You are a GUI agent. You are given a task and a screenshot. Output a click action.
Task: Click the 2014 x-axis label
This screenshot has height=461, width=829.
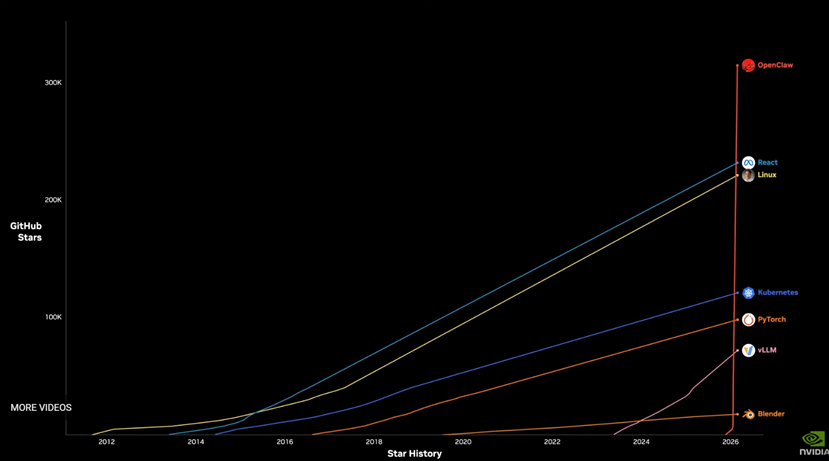tap(196, 442)
